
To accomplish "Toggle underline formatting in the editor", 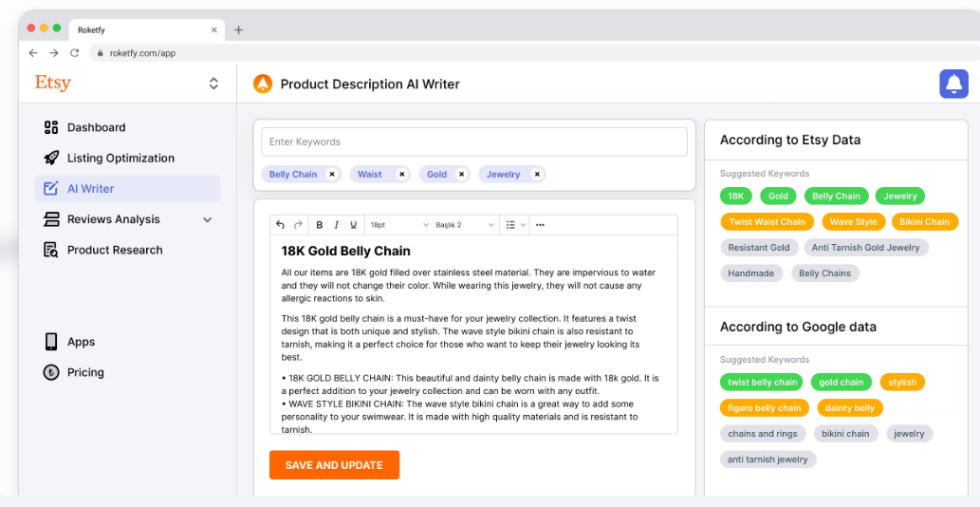I will click(354, 225).
